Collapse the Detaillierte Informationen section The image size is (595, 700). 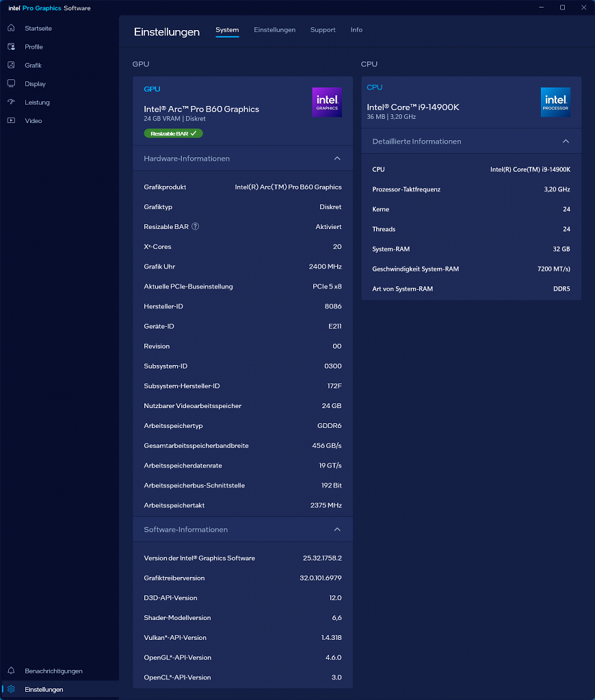pos(566,142)
